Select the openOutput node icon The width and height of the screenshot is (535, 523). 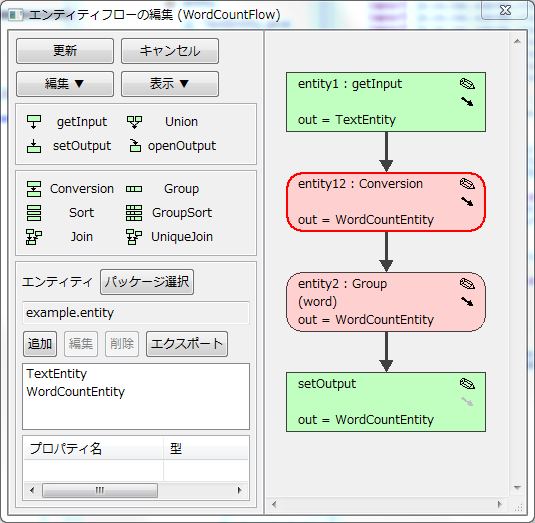pyautogui.click(x=135, y=146)
